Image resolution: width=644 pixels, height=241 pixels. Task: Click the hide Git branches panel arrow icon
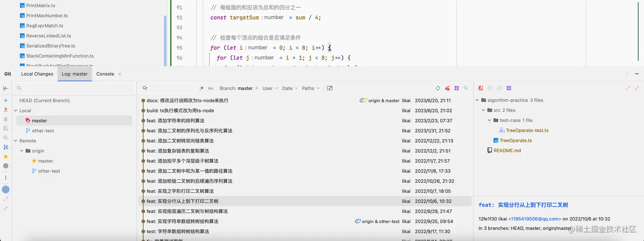(x=6, y=88)
